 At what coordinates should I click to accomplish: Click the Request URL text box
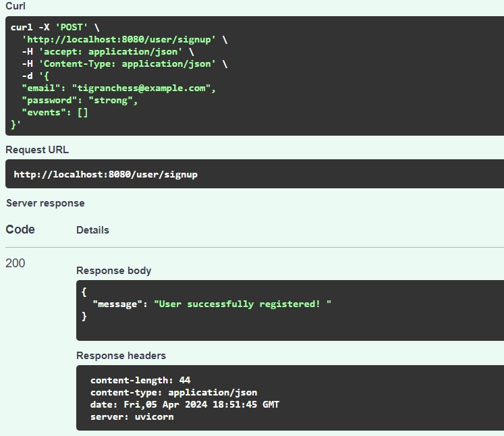pos(254,174)
